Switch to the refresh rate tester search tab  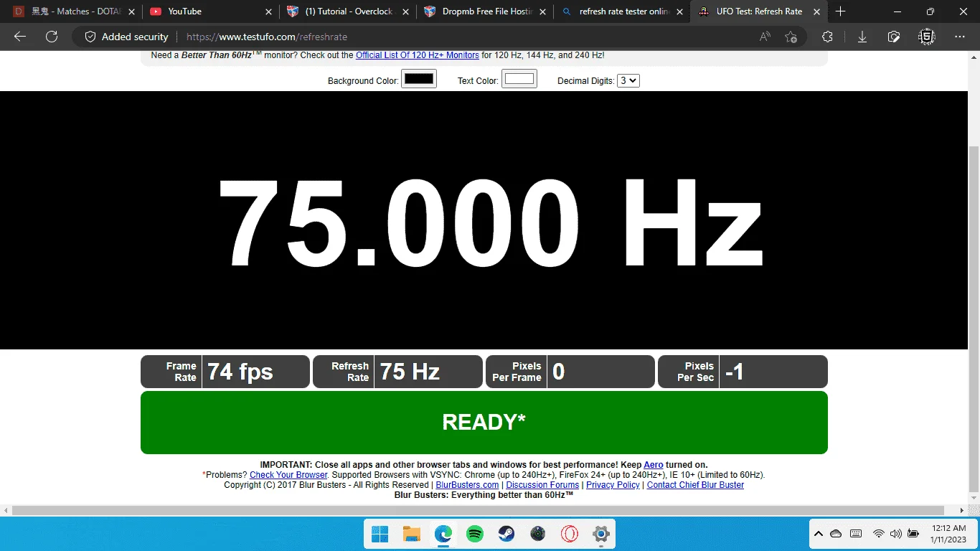(x=622, y=11)
